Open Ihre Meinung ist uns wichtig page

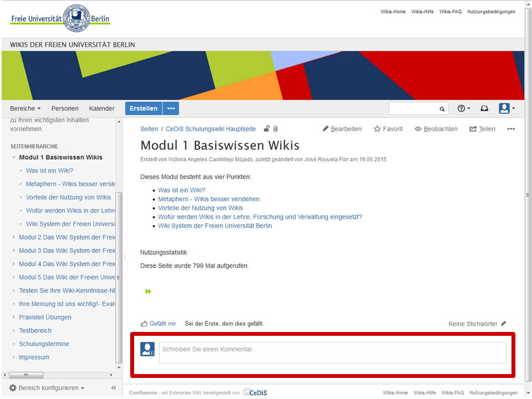click(x=67, y=304)
